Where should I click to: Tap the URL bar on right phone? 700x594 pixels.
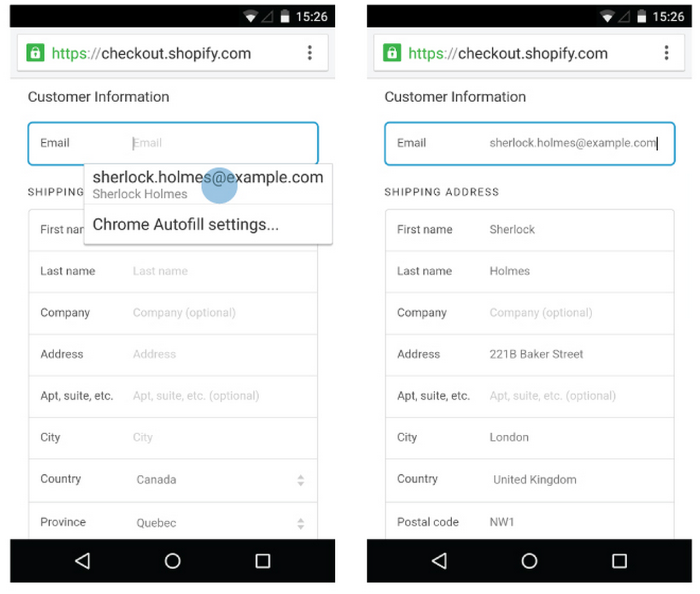coord(530,53)
